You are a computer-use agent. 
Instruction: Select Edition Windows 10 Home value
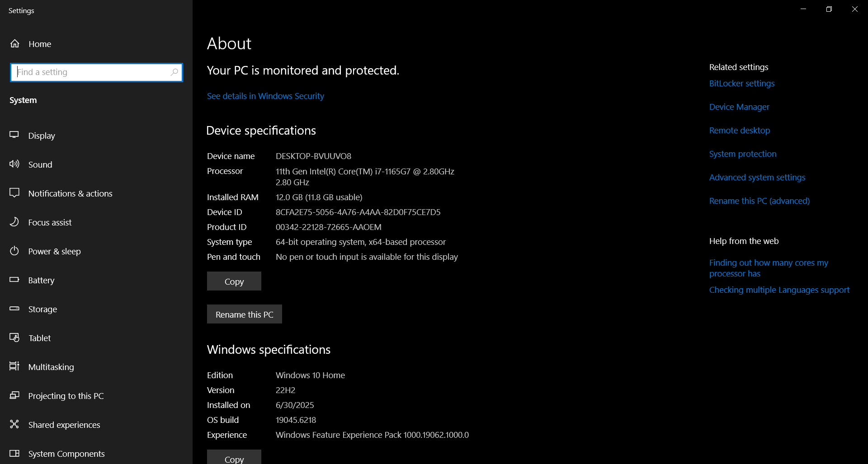tap(310, 375)
